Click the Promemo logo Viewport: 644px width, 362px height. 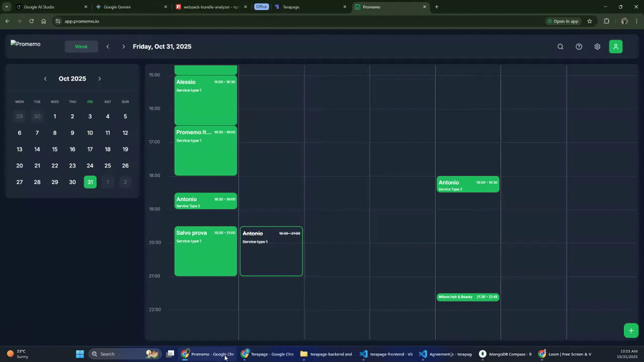pos(25,44)
